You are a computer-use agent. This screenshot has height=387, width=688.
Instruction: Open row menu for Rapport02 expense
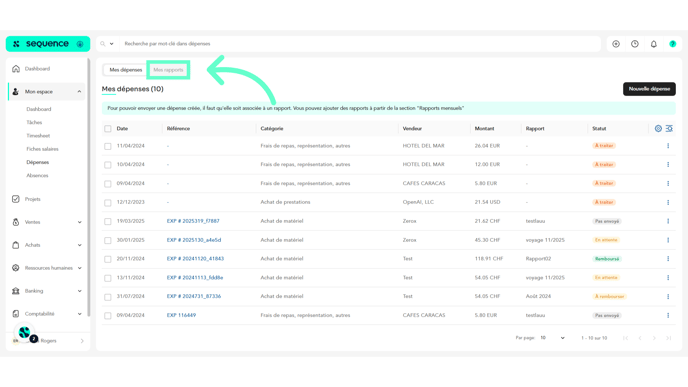click(x=668, y=259)
